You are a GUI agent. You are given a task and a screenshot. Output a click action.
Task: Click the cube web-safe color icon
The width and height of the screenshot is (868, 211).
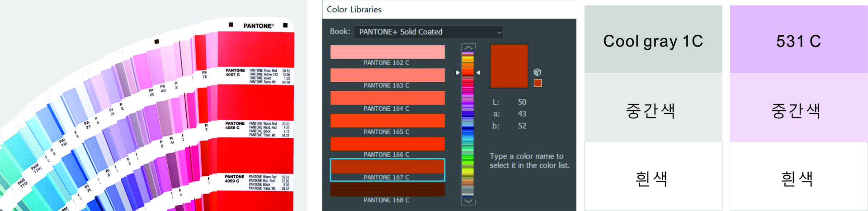point(538,72)
